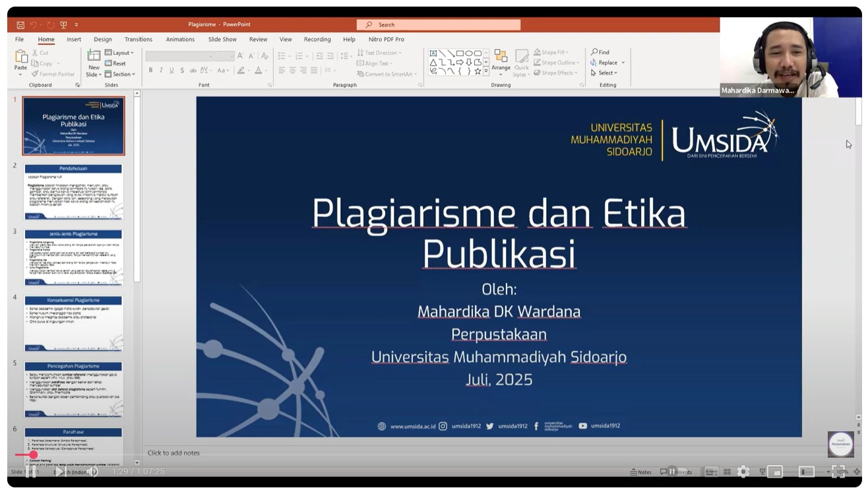This screenshot has width=868, height=492.
Task: Open the Shape Fill dropdown
Action: tap(551, 52)
